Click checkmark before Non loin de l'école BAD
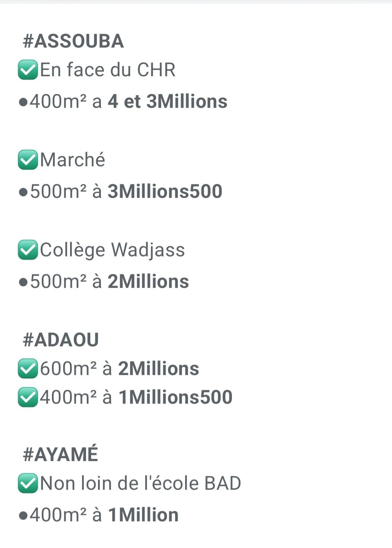This screenshot has height=548, width=392. (x=28, y=483)
